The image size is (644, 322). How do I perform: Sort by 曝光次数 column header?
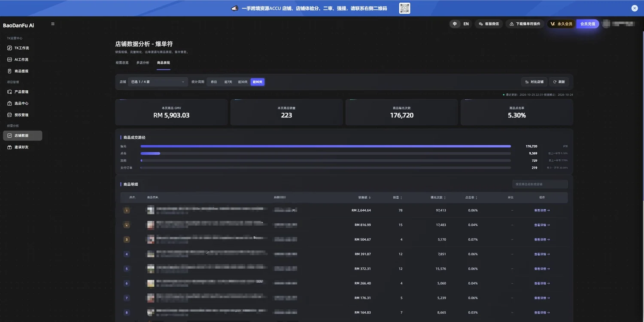pos(438,197)
